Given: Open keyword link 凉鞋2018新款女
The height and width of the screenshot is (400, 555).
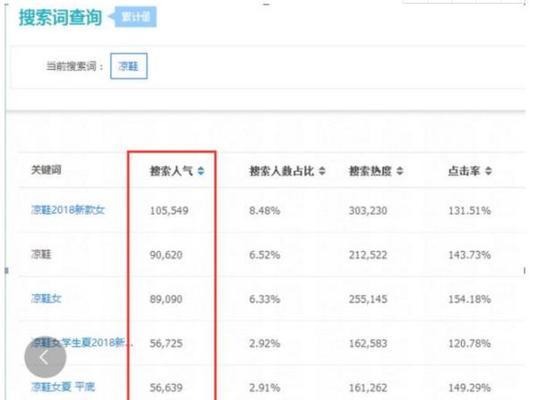Looking at the screenshot, I should 68,210.
